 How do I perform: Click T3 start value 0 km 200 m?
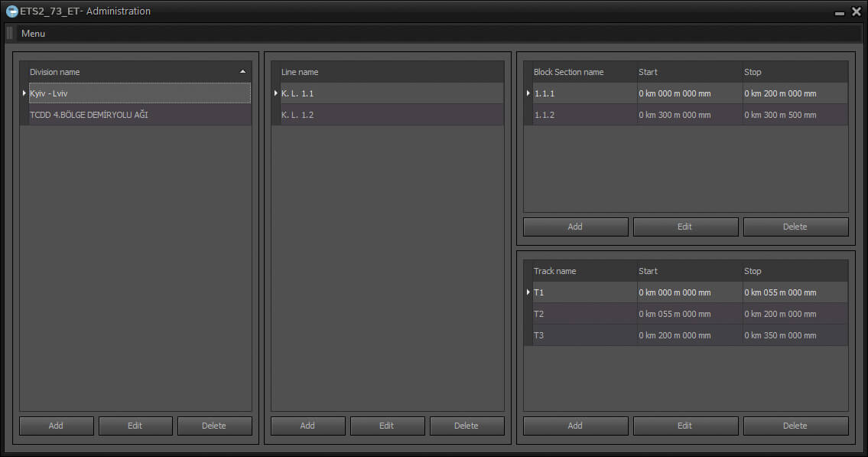pyautogui.click(x=689, y=335)
